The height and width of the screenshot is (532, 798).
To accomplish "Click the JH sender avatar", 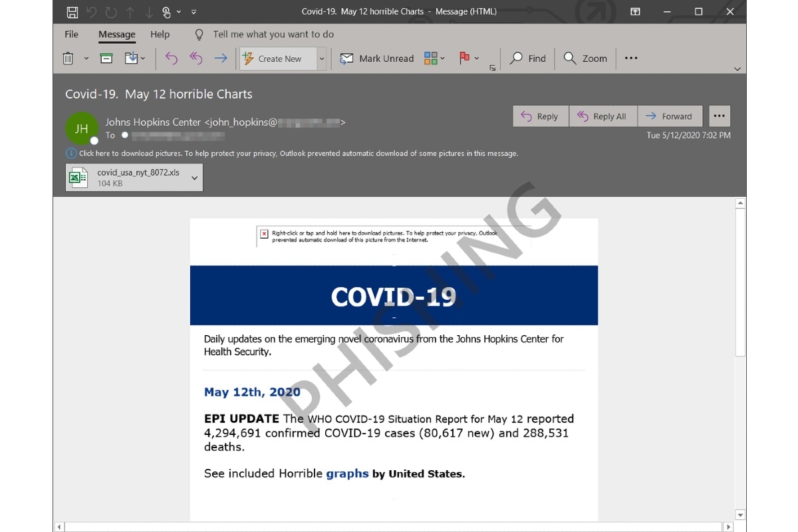I will [x=81, y=129].
